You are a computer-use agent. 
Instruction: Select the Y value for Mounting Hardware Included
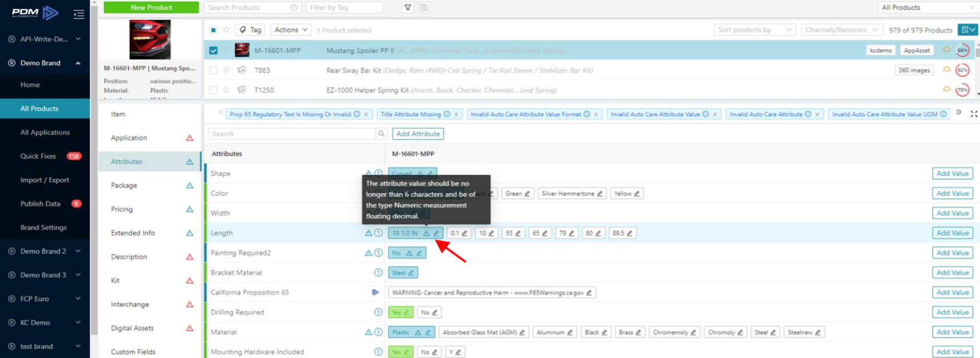click(455, 352)
